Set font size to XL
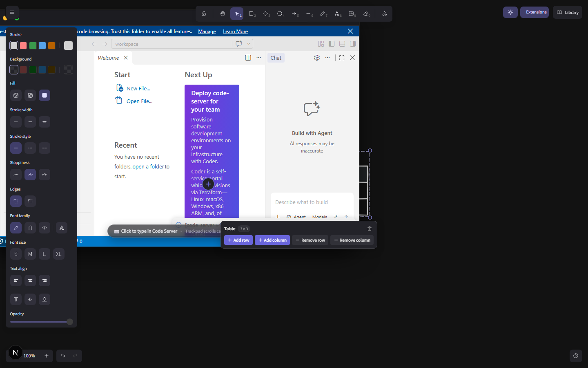The width and height of the screenshot is (588, 368). [x=59, y=254]
